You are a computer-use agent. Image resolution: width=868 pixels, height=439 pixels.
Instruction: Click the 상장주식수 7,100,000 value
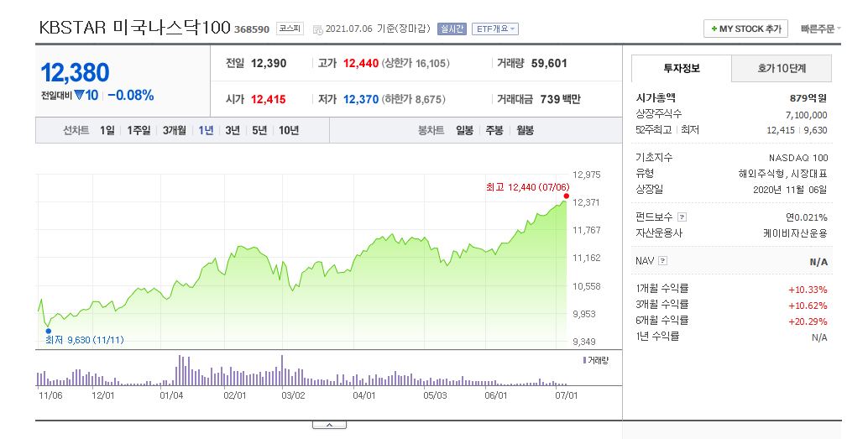[806, 115]
